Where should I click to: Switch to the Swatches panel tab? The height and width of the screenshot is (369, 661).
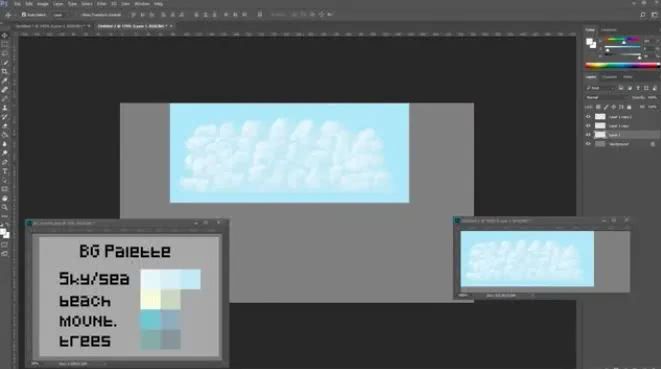coord(608,30)
